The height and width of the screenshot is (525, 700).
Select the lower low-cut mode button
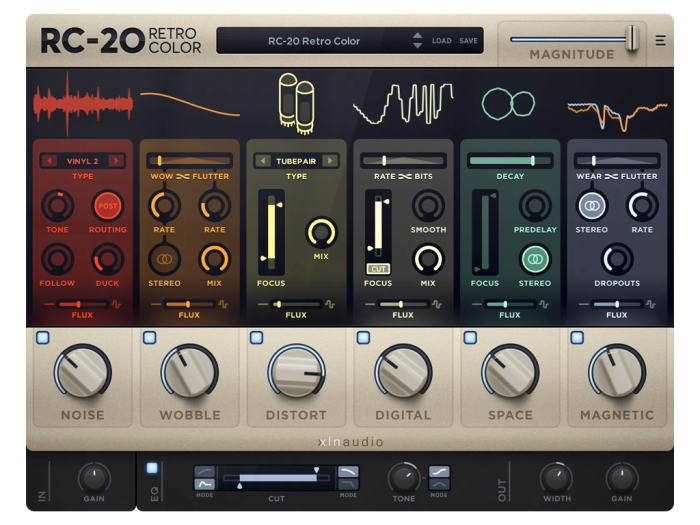pyautogui.click(x=204, y=484)
